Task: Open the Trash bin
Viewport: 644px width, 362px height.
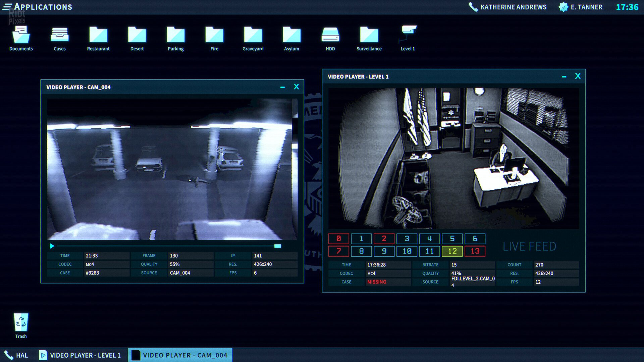Action: [21, 322]
